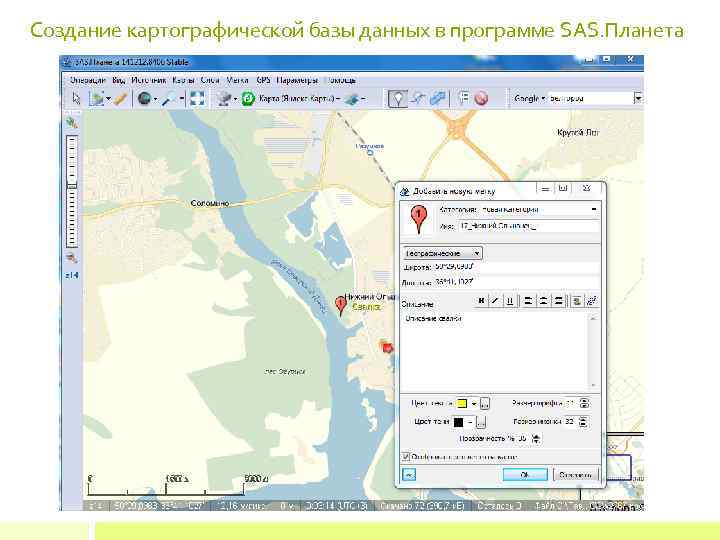Screen dimensions: 720x540
Task: Click the latitude input field
Action: coord(516,266)
